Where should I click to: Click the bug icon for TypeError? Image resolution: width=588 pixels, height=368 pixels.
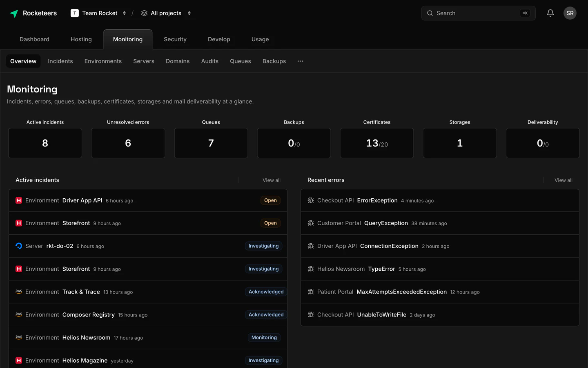[x=311, y=269]
